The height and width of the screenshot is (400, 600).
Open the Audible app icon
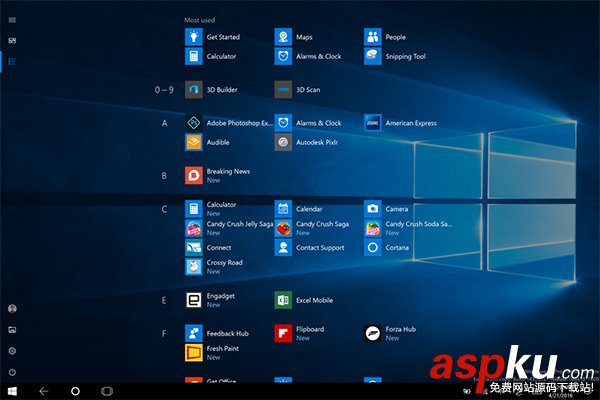pyautogui.click(x=194, y=142)
